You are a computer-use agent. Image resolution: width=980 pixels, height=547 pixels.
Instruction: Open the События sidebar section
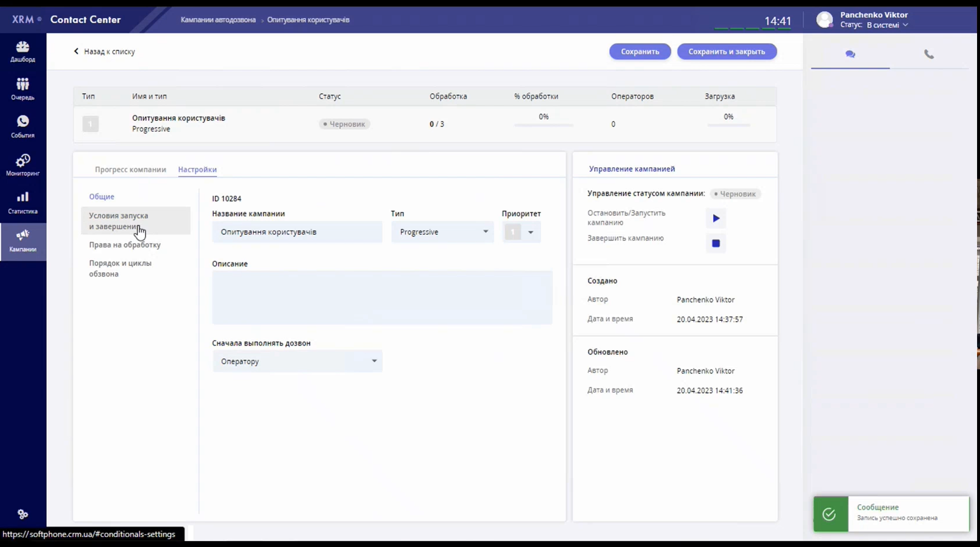point(23,127)
